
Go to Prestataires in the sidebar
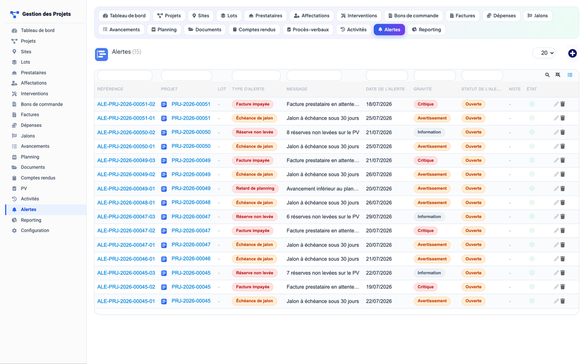click(33, 73)
